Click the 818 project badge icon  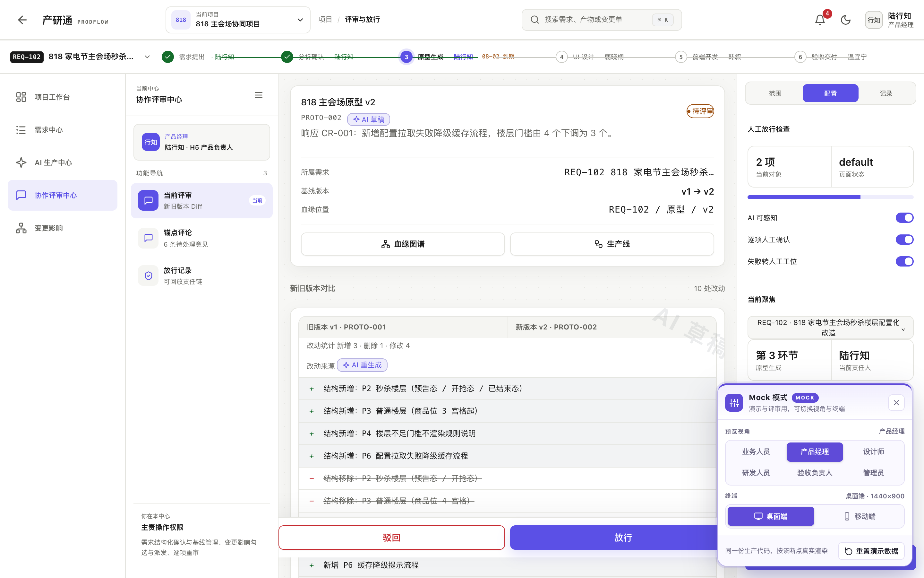click(181, 20)
